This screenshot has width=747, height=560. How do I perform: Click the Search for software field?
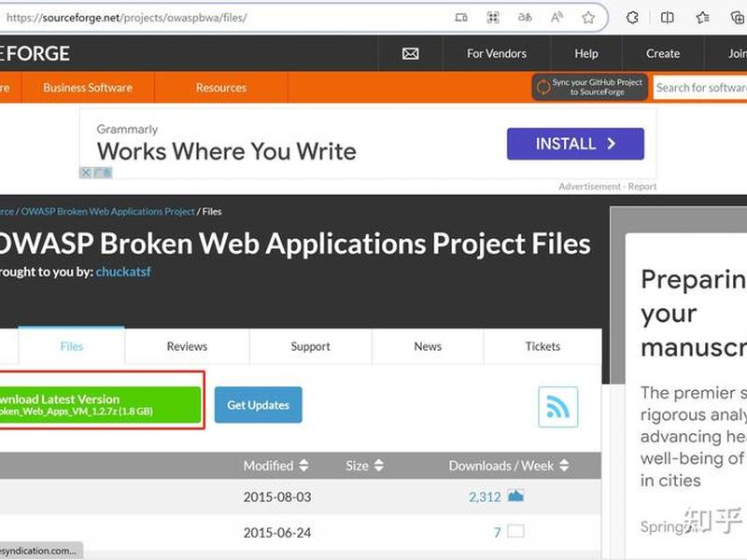point(699,88)
